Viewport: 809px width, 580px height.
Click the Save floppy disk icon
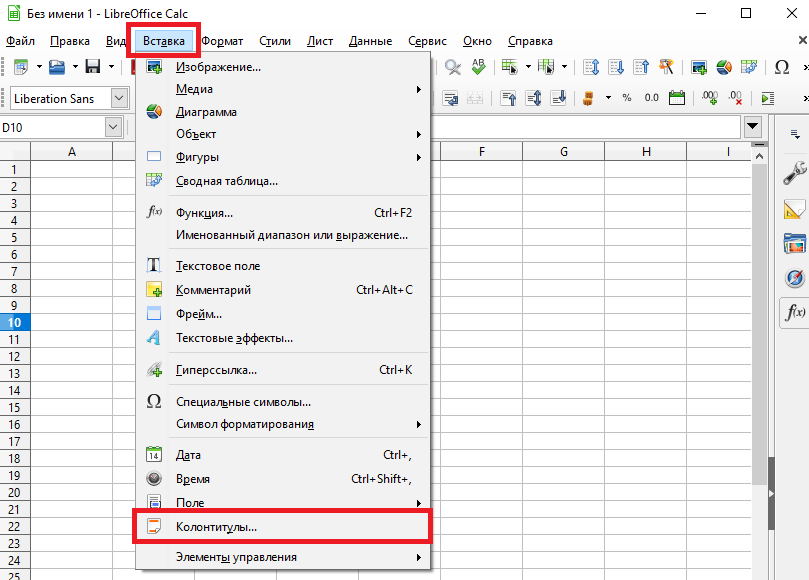[x=92, y=67]
